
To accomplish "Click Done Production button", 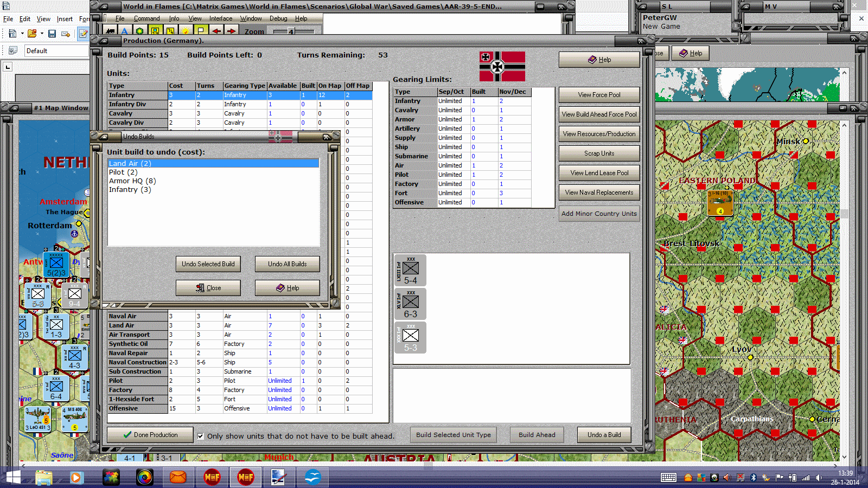I will click(x=150, y=435).
